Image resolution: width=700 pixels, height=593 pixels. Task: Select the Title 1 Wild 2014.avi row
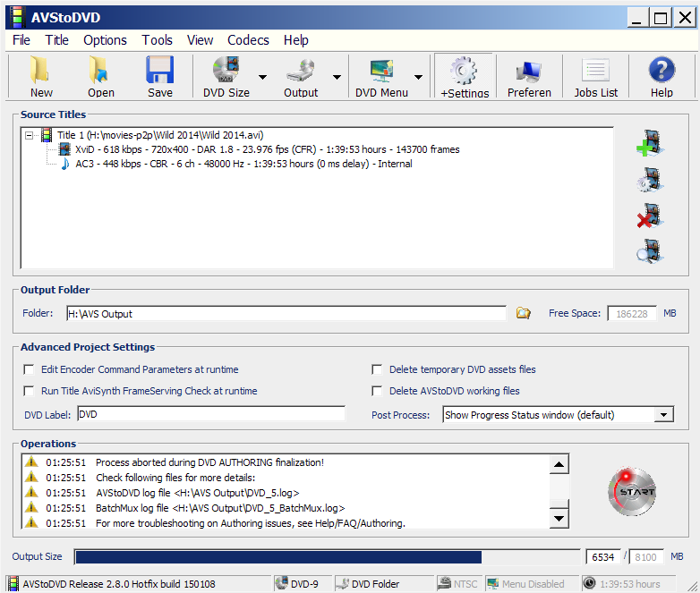pyautogui.click(x=160, y=135)
